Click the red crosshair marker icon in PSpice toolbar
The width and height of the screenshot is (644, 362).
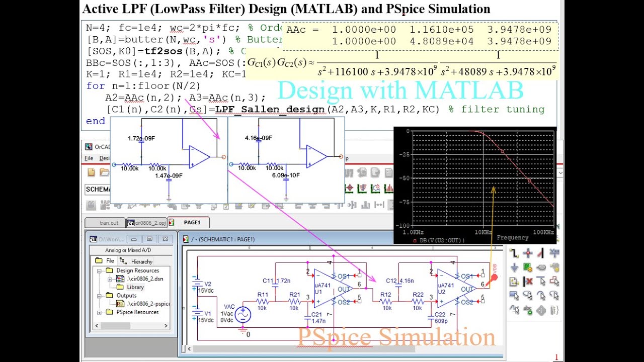pyautogui.click(x=349, y=189)
